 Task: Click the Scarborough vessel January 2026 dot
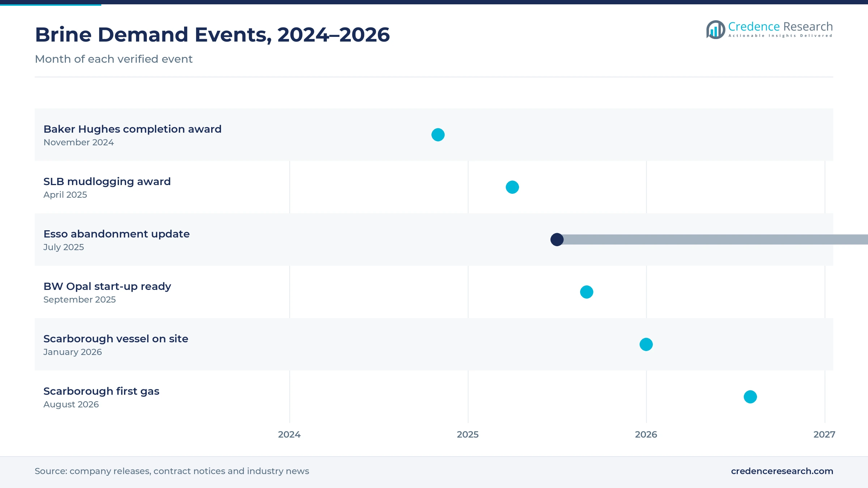(646, 344)
